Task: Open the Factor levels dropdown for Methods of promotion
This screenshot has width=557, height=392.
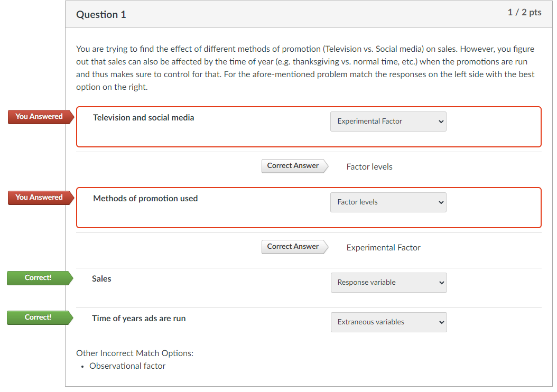Action: (388, 202)
